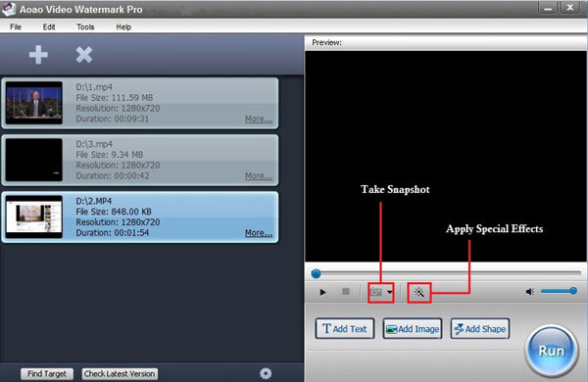Open the Edit menu
This screenshot has height=382, width=588.
[49, 27]
